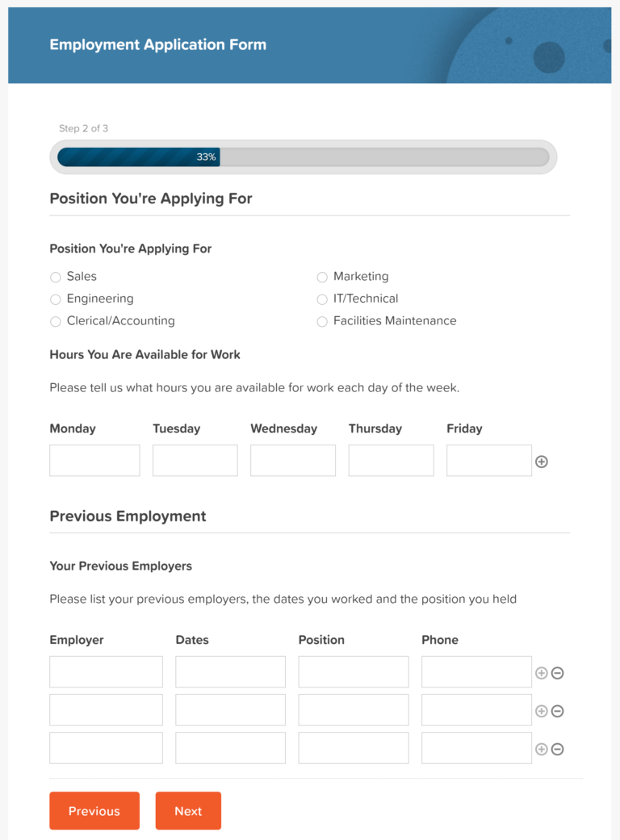Remove the third previous employer row
Screen dimensions: 620x840
[x=557, y=748]
